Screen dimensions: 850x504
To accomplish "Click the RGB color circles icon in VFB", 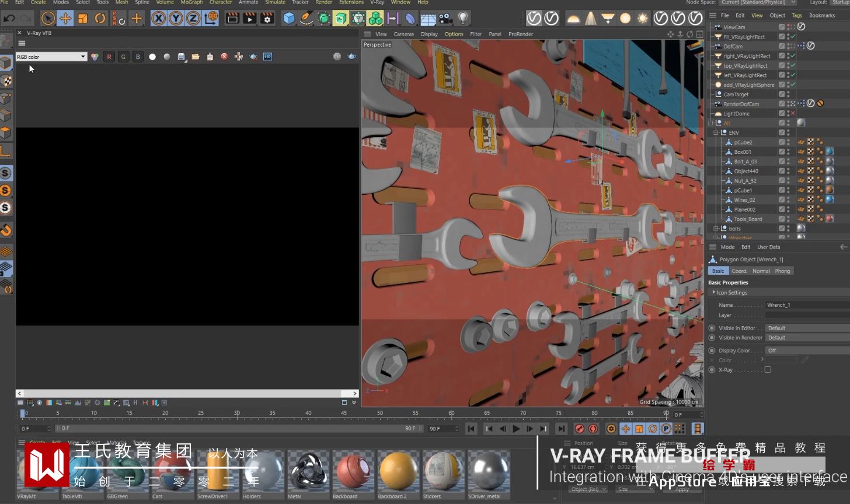I will point(95,57).
